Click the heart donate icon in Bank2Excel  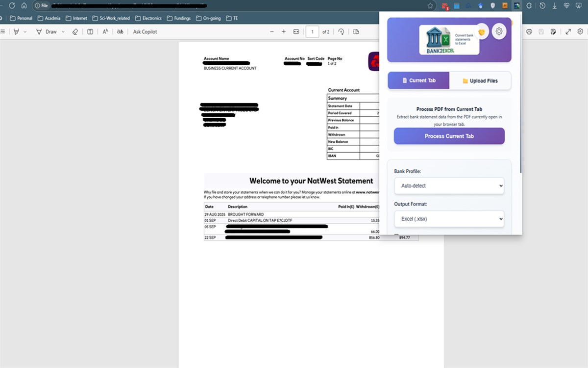pos(482,32)
